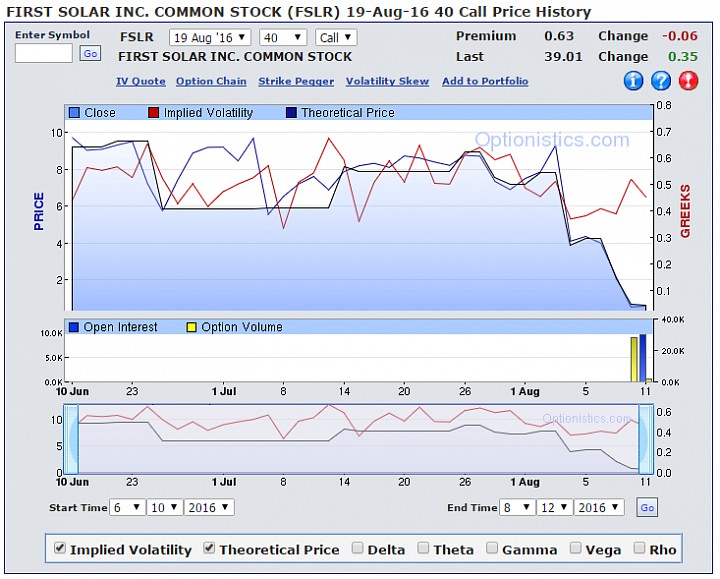The image size is (720, 579).
Task: Enable the Vega checkbox
Action: click(x=575, y=548)
